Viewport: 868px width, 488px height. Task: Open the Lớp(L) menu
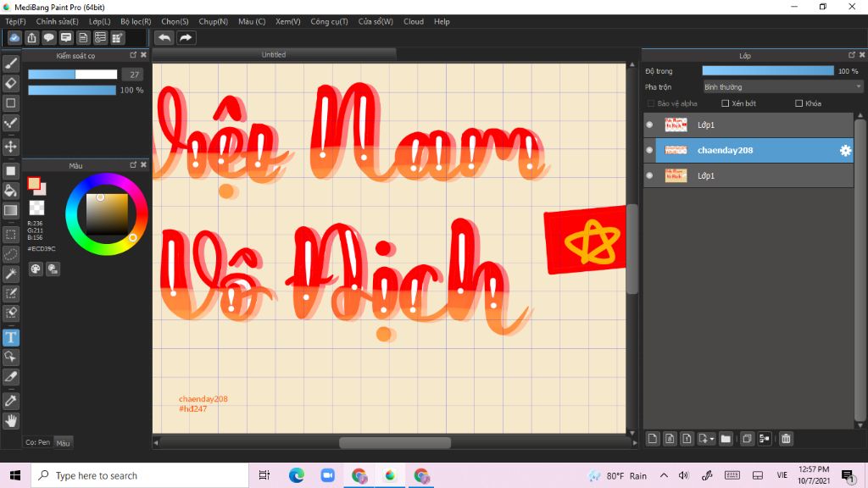click(x=100, y=21)
